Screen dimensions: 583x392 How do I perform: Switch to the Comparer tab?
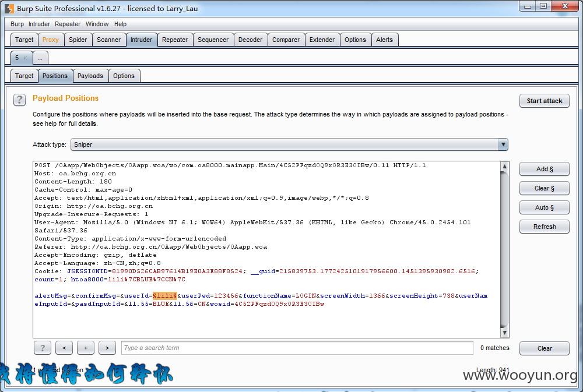pos(286,40)
